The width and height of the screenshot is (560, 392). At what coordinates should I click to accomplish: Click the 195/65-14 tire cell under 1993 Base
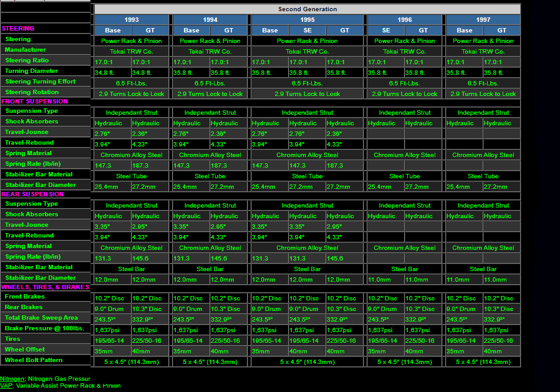coord(112,341)
